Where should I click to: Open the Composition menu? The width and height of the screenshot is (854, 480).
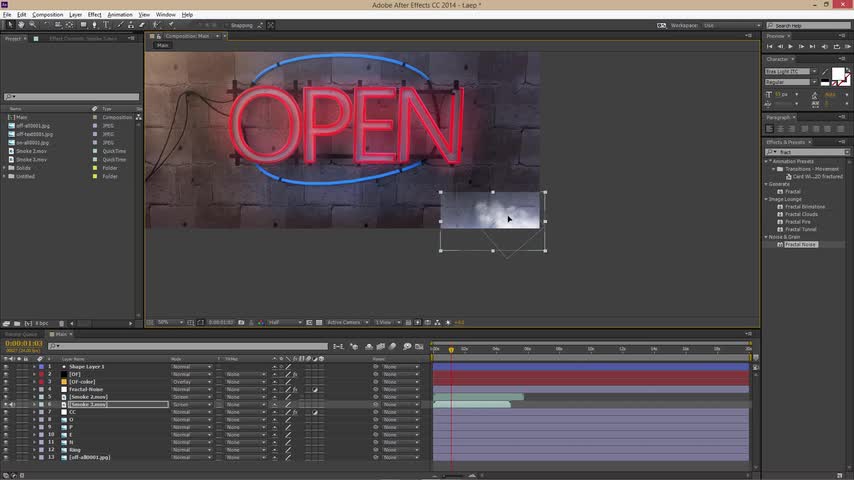click(47, 15)
